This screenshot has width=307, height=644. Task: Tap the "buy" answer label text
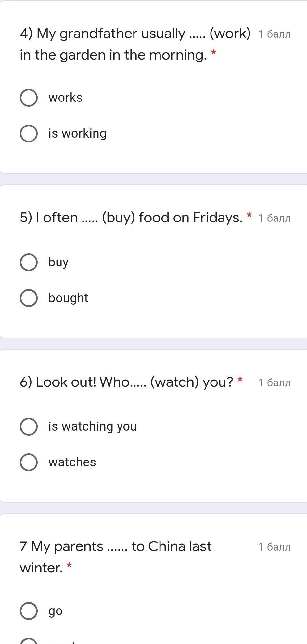point(58,262)
